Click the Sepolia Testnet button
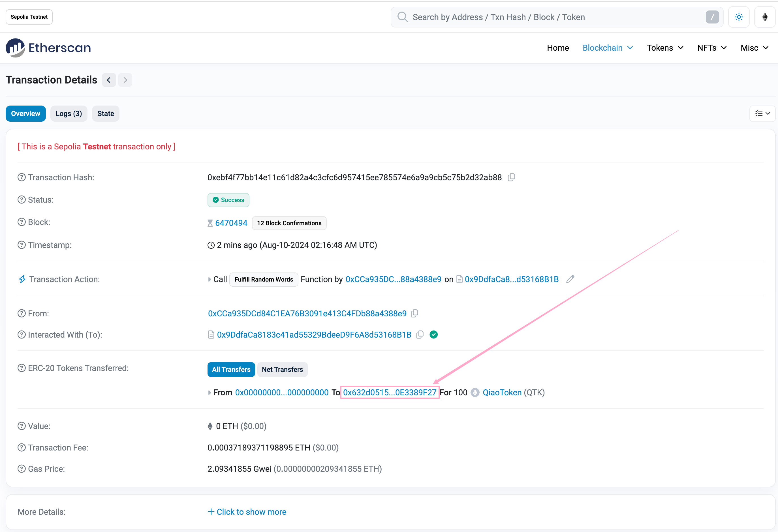The width and height of the screenshot is (778, 532). click(29, 17)
